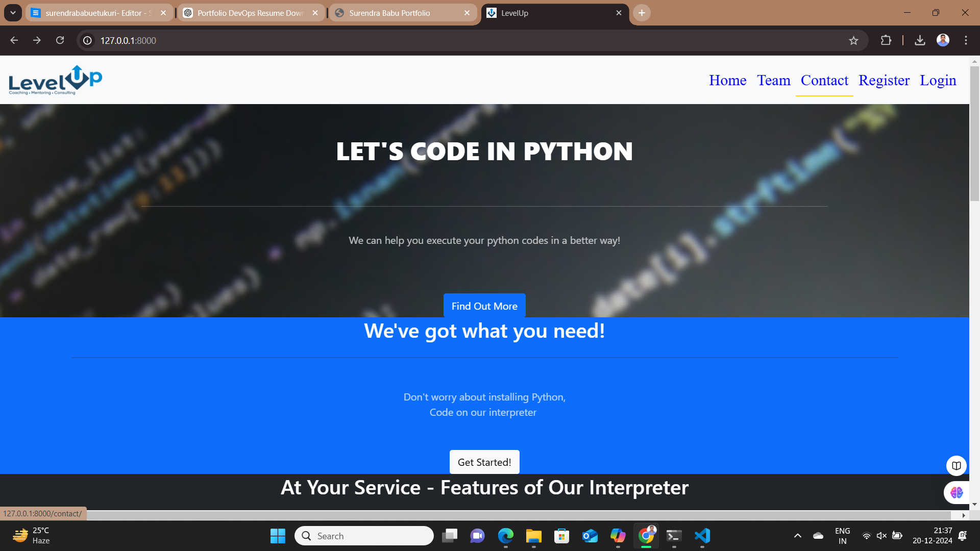Click the site information icon in address bar
The width and height of the screenshot is (980, 551).
click(x=88, y=40)
